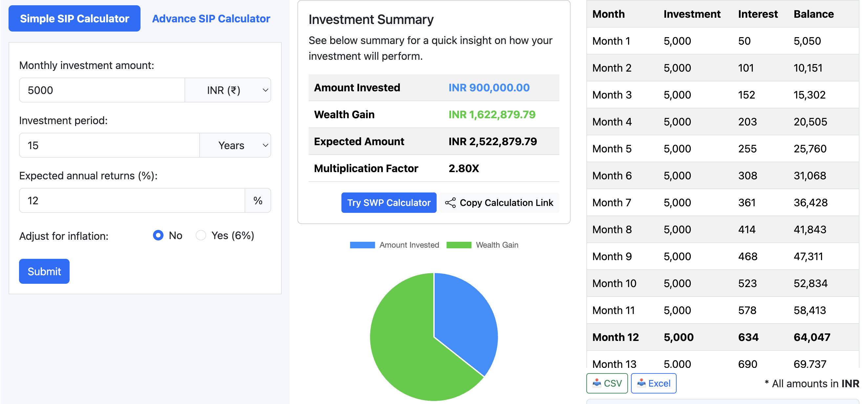
Task: Click the investment period field showing 15
Action: [x=108, y=145]
